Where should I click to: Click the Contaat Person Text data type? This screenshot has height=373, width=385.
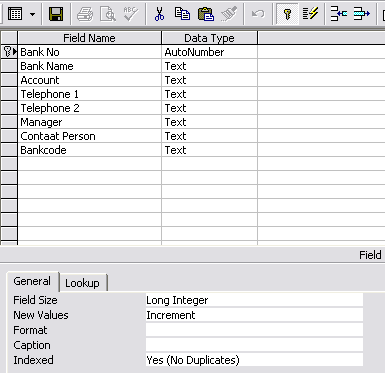[x=209, y=136]
